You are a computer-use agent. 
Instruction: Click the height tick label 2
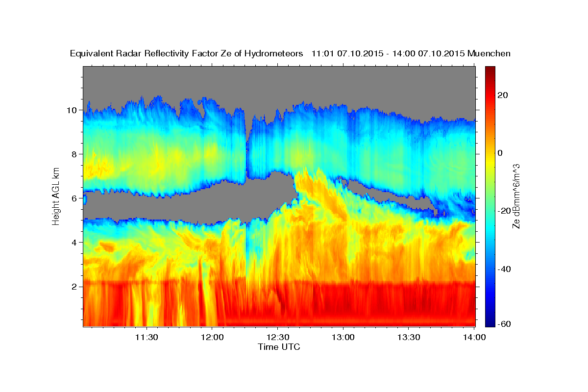tap(74, 287)
